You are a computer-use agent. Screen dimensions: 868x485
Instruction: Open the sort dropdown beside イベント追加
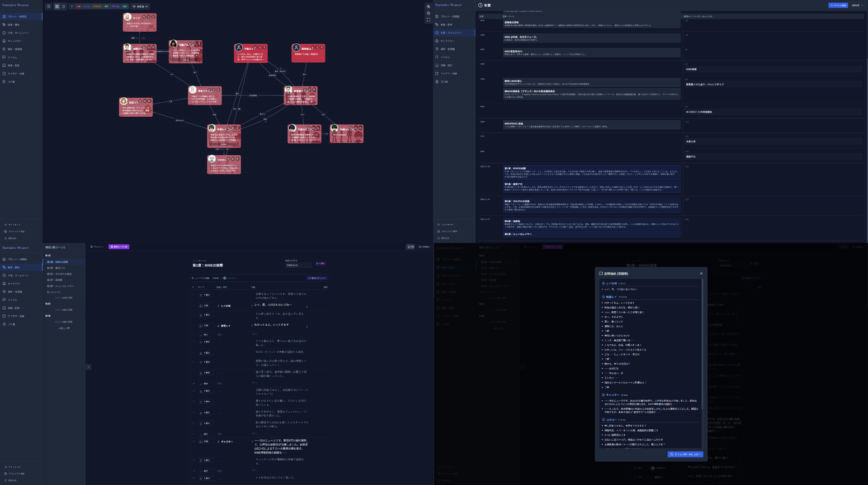pyautogui.click(x=856, y=5)
